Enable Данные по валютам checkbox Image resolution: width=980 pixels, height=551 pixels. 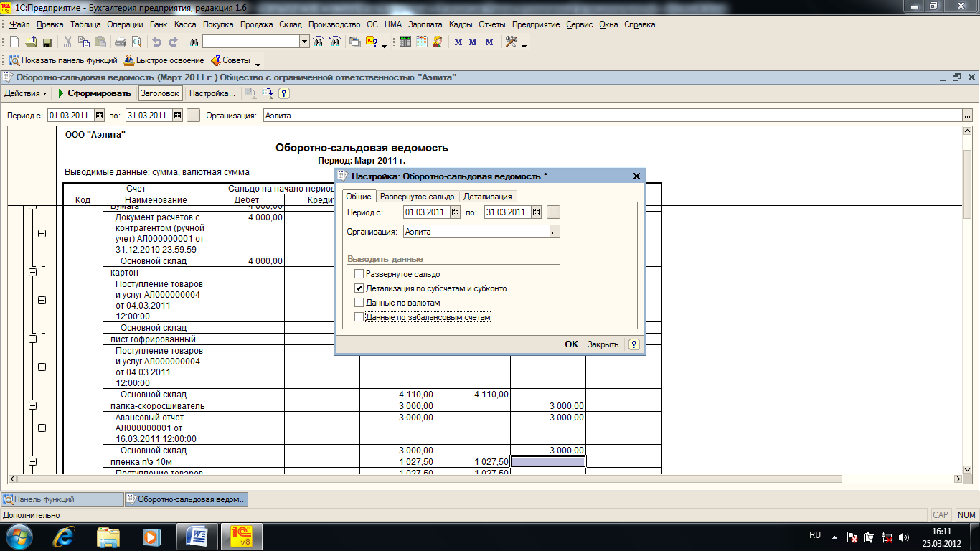[x=359, y=303]
